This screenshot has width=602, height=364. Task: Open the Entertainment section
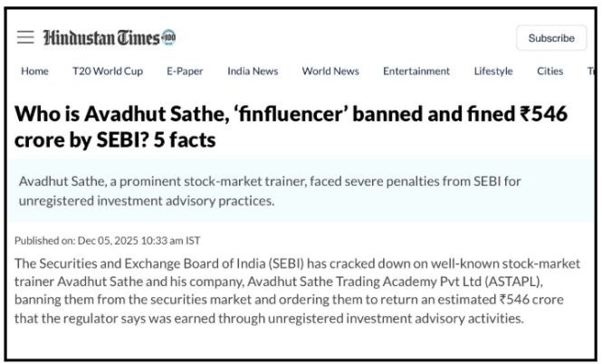tap(416, 71)
